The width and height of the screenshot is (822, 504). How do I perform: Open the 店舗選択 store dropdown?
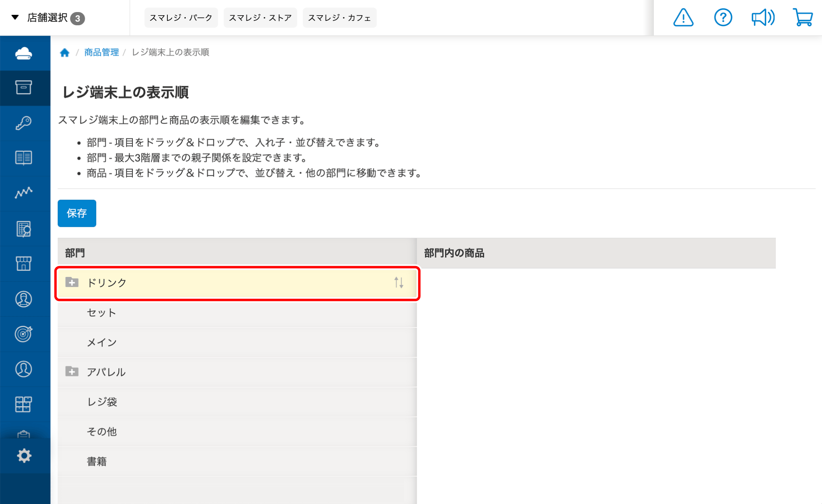click(47, 18)
